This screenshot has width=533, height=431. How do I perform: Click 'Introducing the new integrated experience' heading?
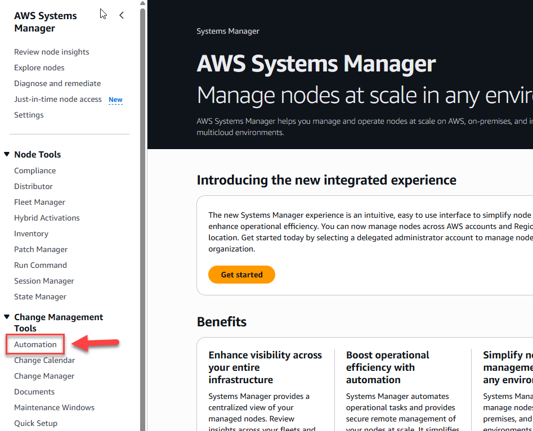pos(327,180)
